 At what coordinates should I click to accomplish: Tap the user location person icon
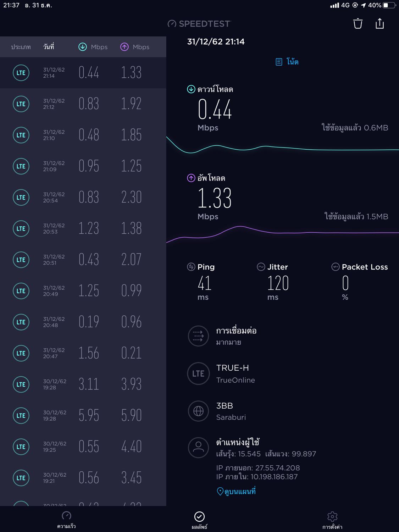198,447
